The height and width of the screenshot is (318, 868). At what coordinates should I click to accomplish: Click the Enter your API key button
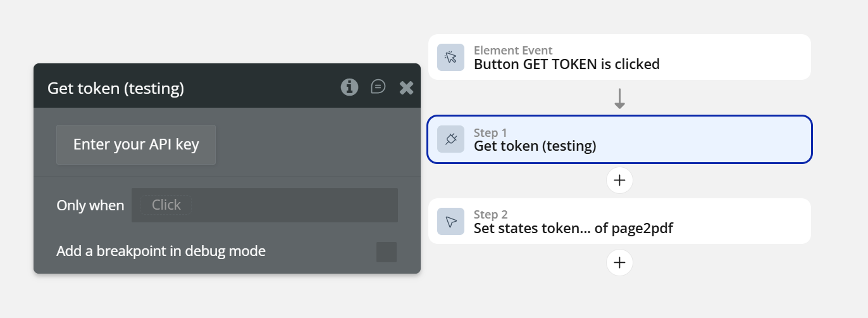tap(136, 144)
